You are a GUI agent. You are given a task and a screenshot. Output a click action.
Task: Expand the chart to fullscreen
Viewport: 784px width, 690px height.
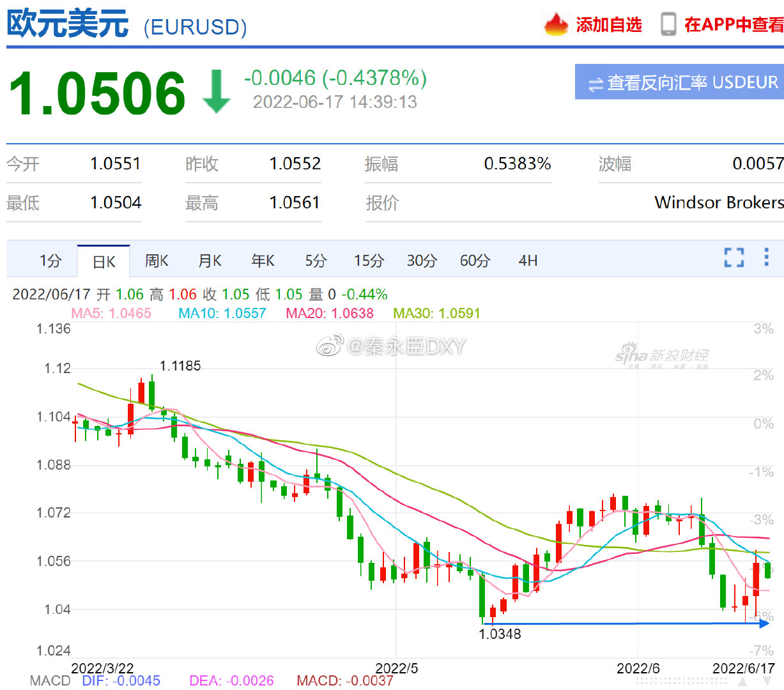click(734, 257)
